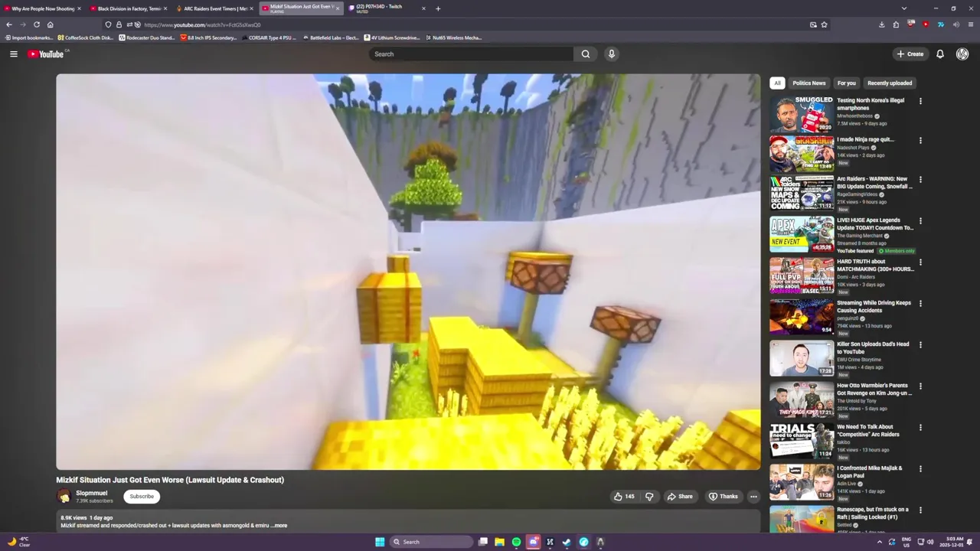The height and width of the screenshot is (551, 980).
Task: Click the YouTube search magnifier button
Action: click(x=585, y=54)
